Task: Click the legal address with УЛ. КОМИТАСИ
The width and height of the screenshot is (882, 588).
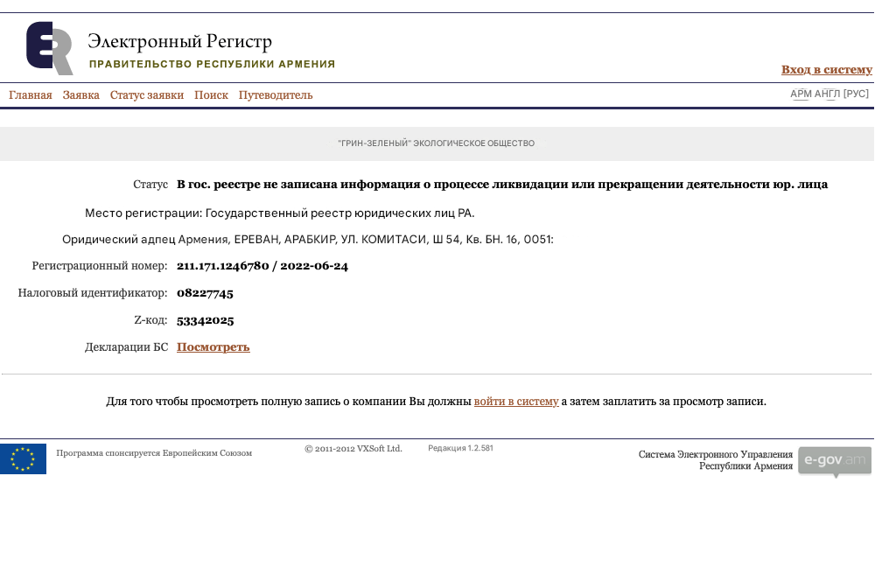Action: (308, 240)
